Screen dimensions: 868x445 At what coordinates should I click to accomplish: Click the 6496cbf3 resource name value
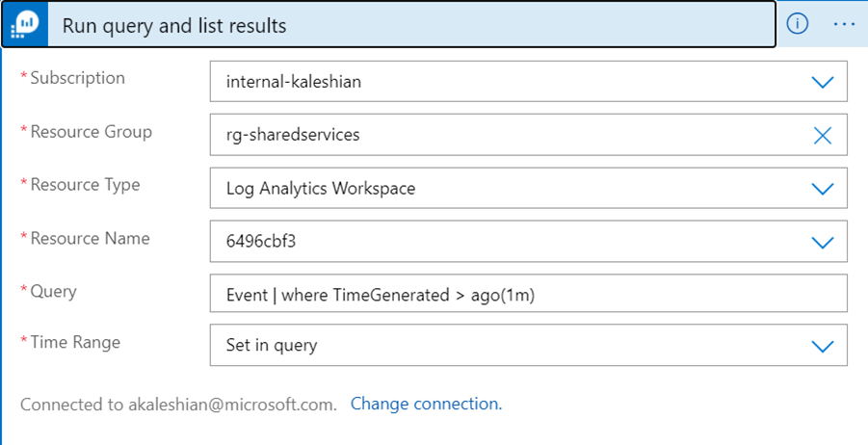click(x=261, y=242)
